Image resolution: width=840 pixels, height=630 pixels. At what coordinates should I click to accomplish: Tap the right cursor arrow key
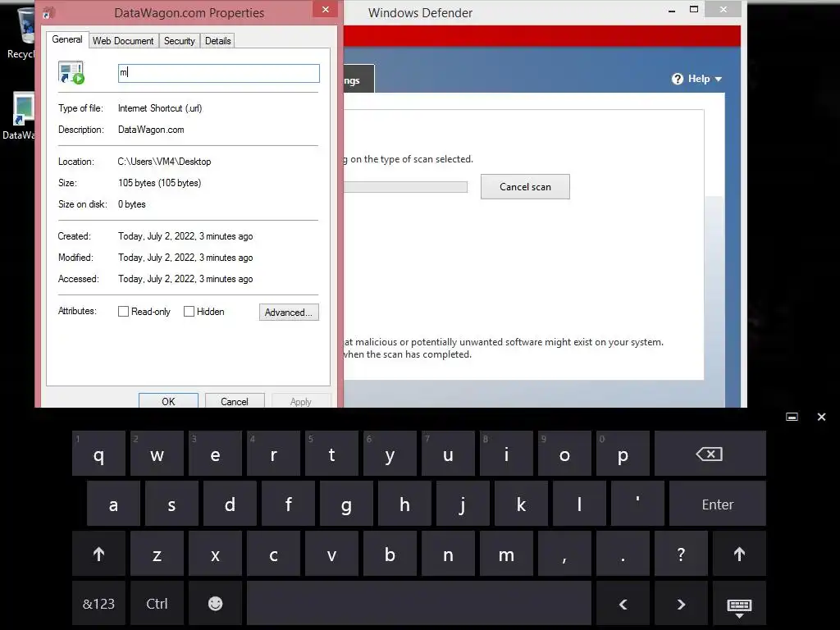pos(681,603)
